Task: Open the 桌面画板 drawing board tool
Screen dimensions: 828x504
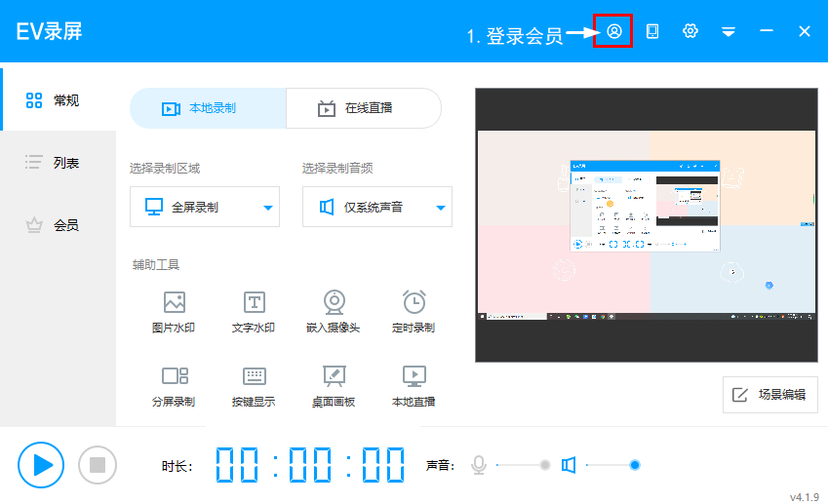Action: [334, 386]
